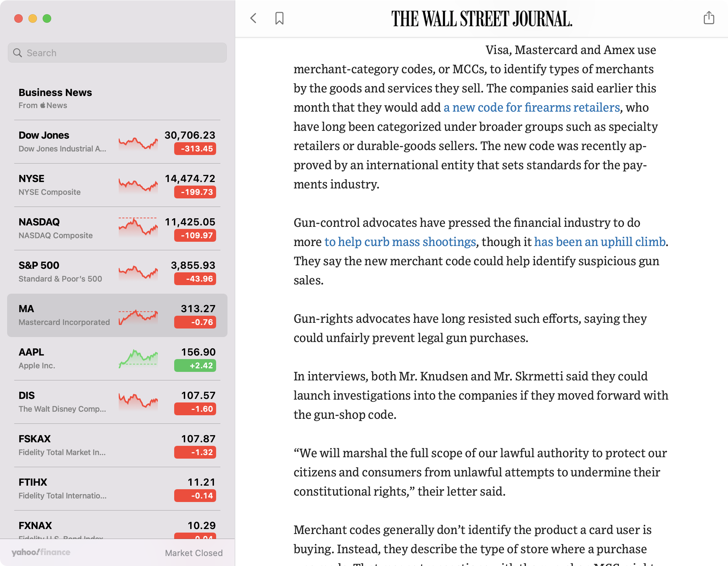The width and height of the screenshot is (728, 566).
Task: Select the FSKAX Fidelity Total Market row
Action: click(117, 445)
